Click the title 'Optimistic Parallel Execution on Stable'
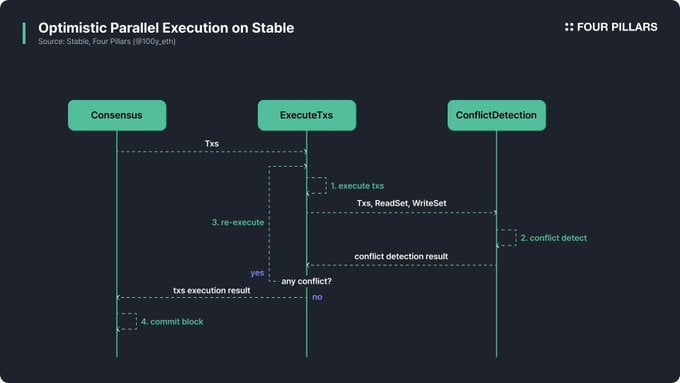680x383 pixels. click(166, 28)
